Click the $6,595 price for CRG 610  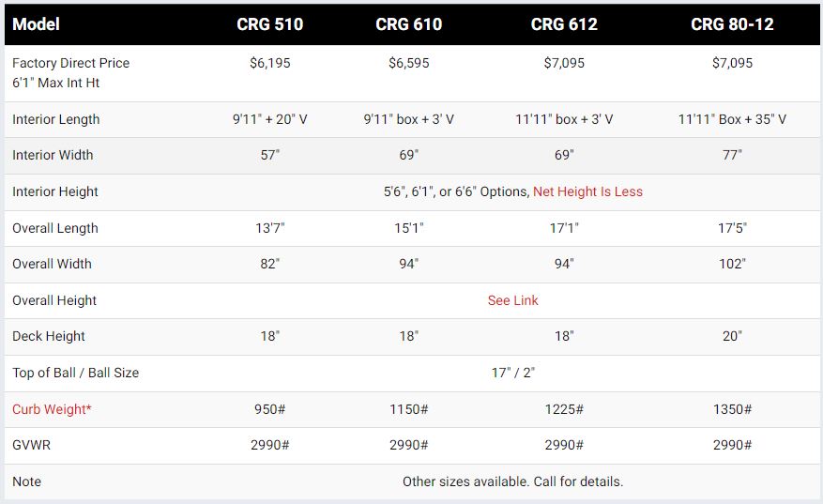pos(408,63)
